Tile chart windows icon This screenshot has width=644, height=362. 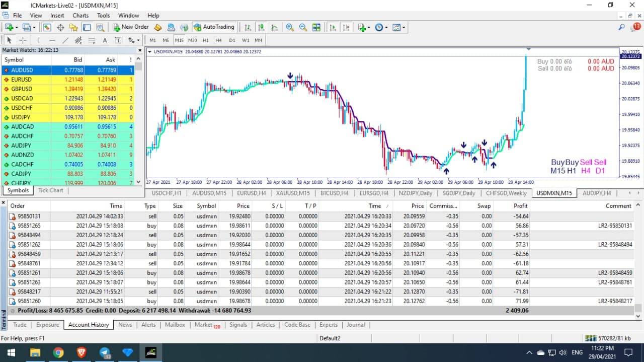tap(316, 27)
